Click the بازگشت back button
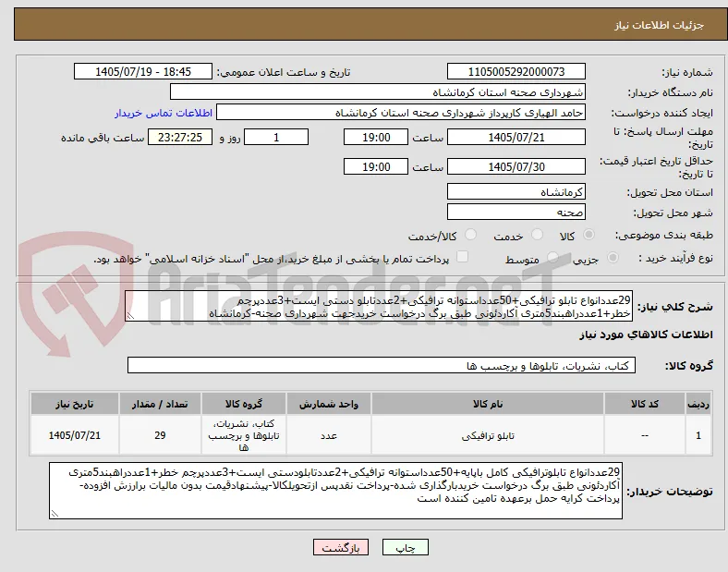728x572 pixels. click(x=341, y=548)
